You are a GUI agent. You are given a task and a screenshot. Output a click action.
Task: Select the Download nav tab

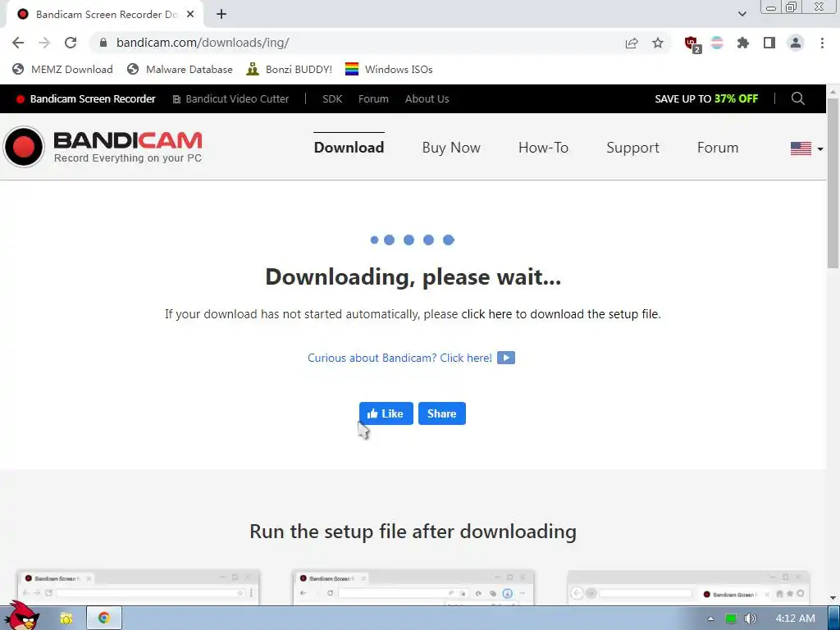pos(349,148)
